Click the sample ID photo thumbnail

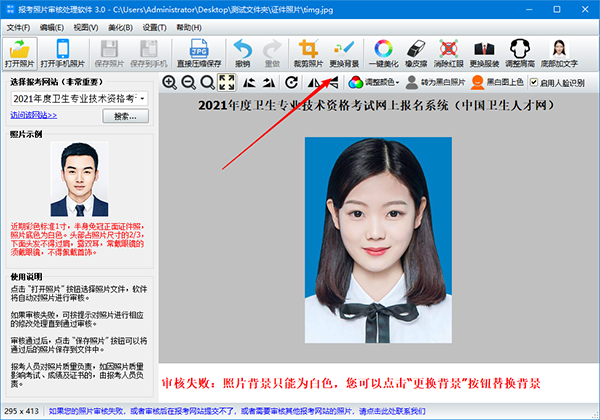[78, 181]
